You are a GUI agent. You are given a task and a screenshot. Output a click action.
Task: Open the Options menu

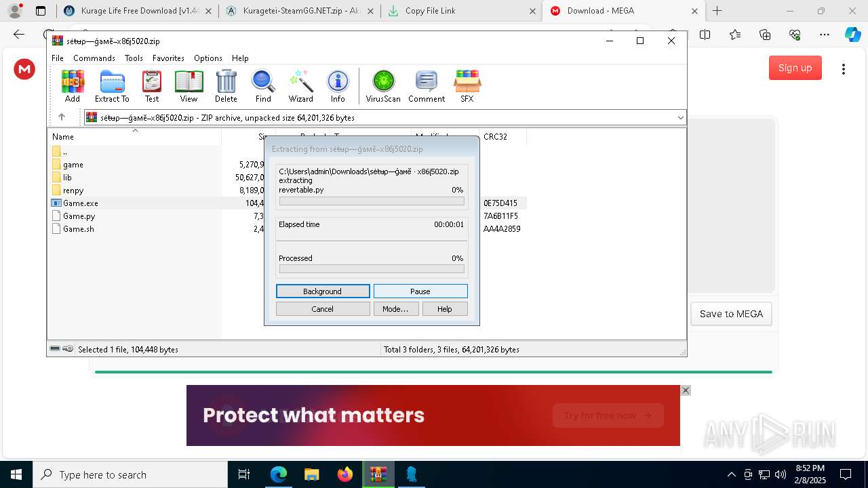pyautogui.click(x=208, y=58)
